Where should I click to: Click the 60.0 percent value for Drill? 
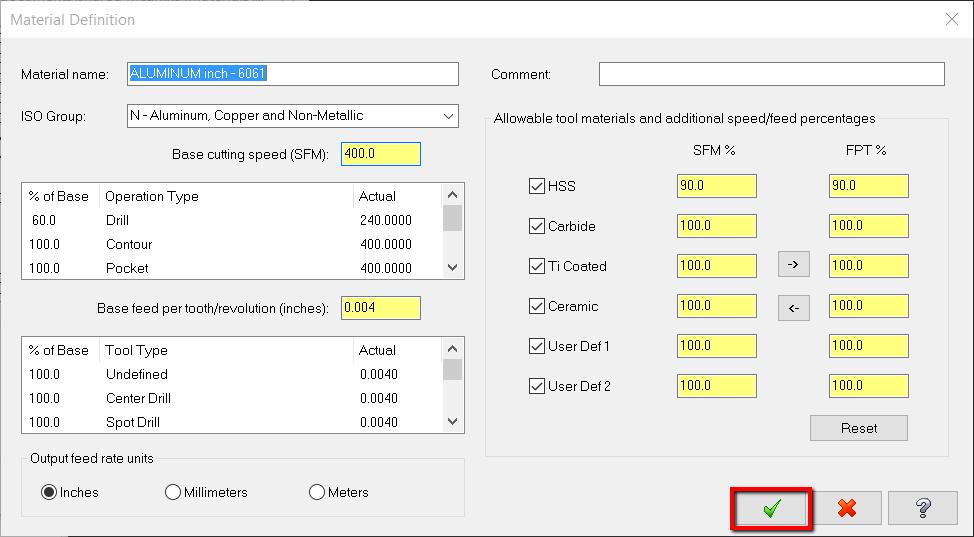pyautogui.click(x=43, y=220)
